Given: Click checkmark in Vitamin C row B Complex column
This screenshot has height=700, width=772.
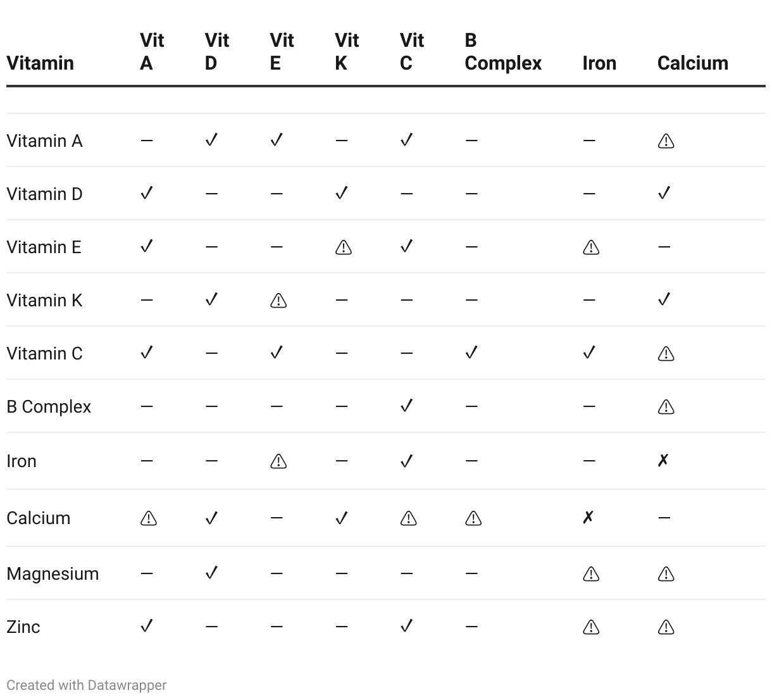Looking at the screenshot, I should point(471,353).
